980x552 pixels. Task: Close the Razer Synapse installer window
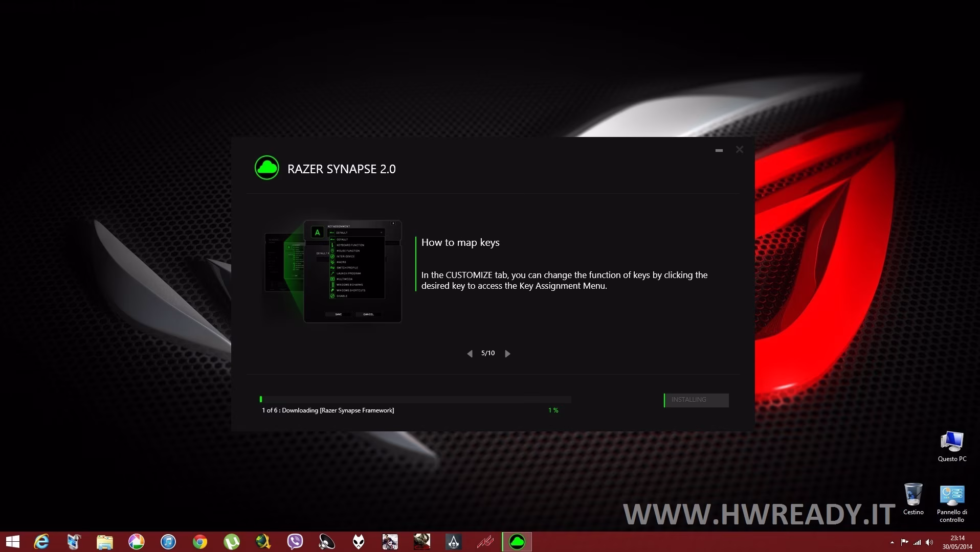click(x=740, y=149)
